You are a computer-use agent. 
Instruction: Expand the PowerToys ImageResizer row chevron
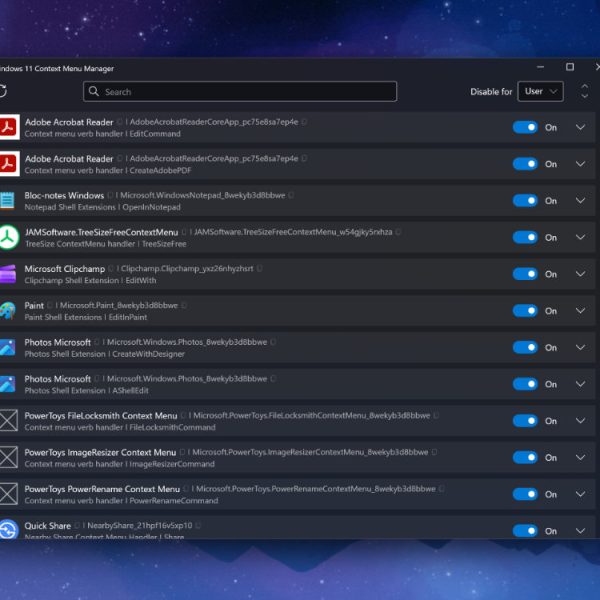[x=580, y=457]
